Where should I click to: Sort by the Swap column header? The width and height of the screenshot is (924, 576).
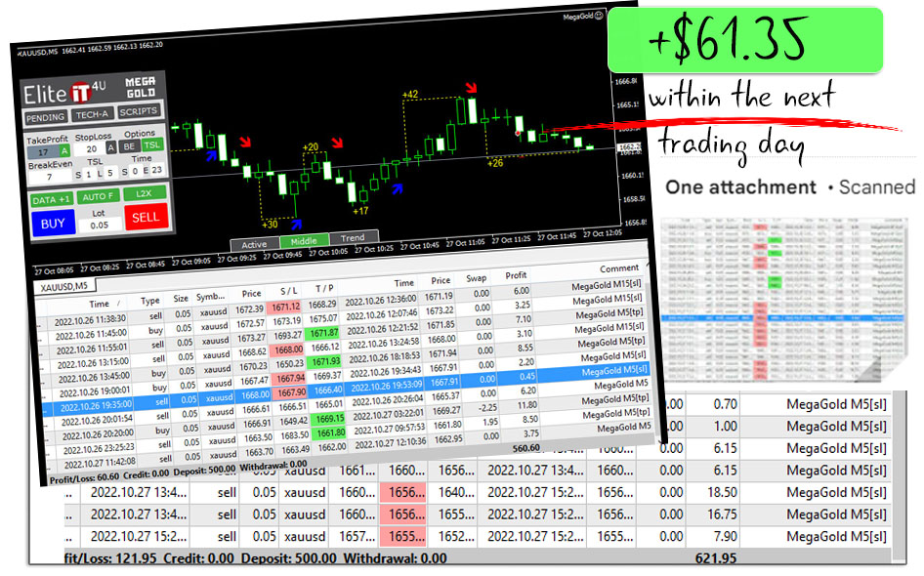pyautogui.click(x=476, y=278)
